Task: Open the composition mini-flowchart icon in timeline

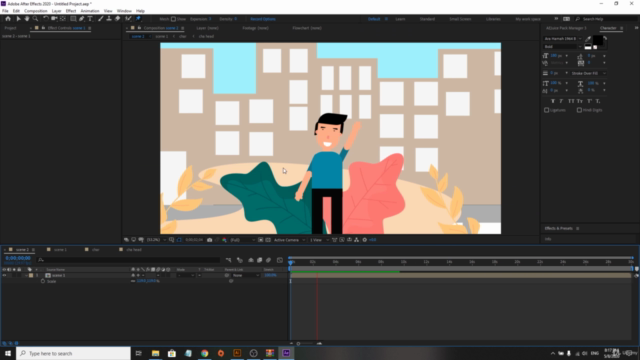Action: pos(229,260)
